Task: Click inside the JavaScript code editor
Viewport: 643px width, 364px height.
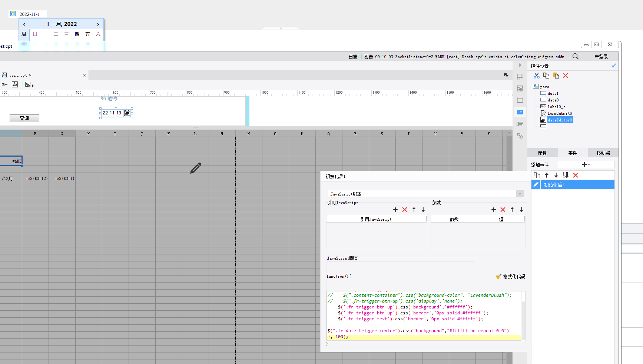Action: [x=424, y=316]
